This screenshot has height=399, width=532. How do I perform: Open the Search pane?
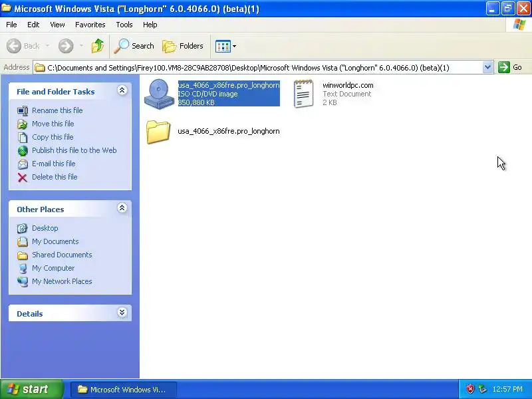[x=134, y=46]
